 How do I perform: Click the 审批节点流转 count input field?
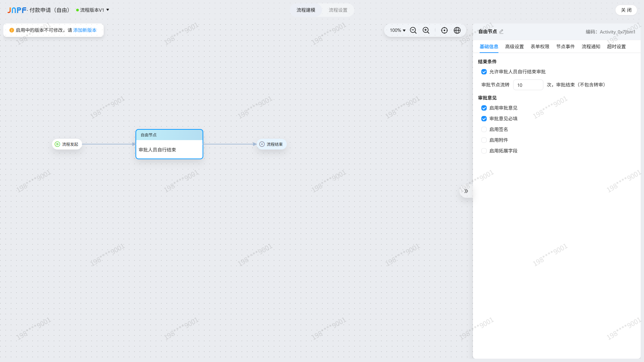pos(528,85)
